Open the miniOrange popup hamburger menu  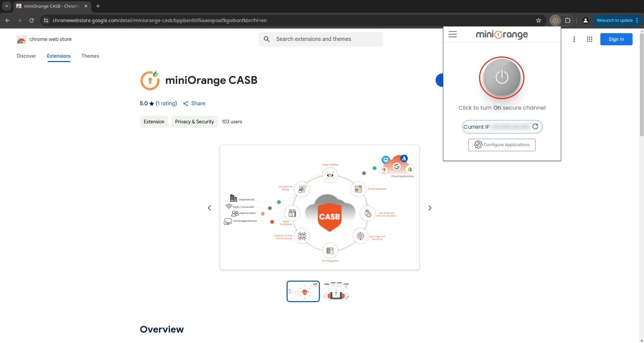pyautogui.click(x=452, y=34)
